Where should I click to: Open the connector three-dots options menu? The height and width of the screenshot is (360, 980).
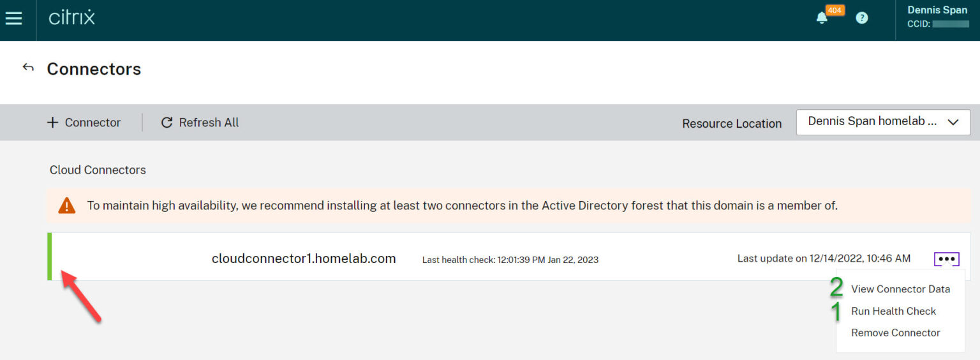[x=947, y=259]
